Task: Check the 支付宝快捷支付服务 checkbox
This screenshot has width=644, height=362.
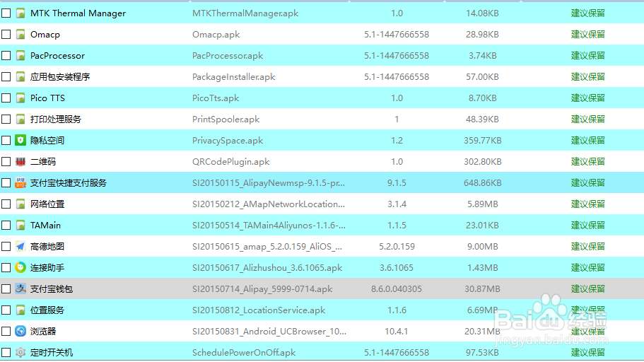Action: tap(6, 183)
